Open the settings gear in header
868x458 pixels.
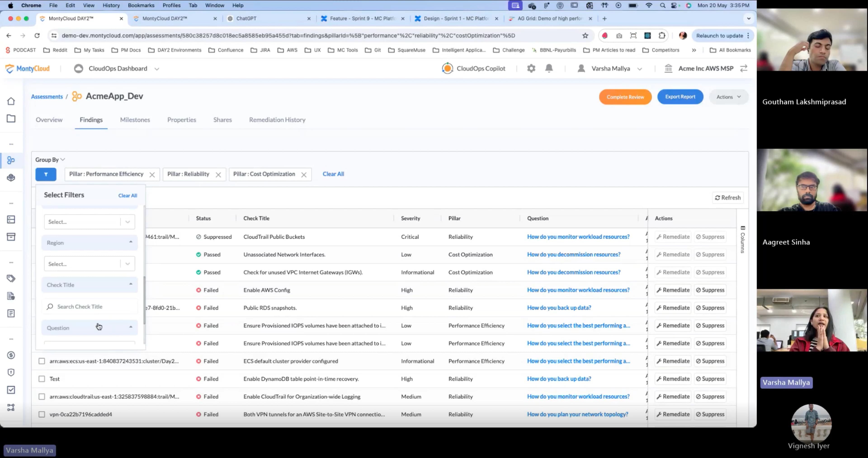click(531, 69)
